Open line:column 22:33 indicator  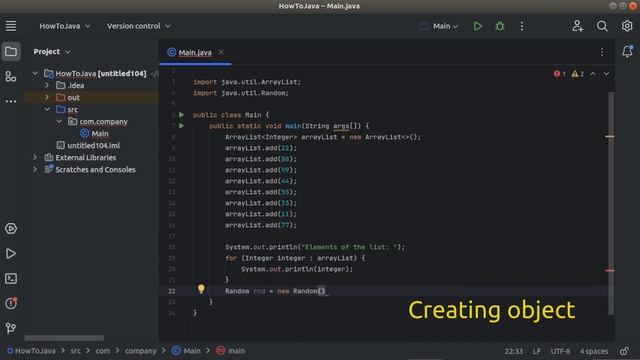click(513, 351)
